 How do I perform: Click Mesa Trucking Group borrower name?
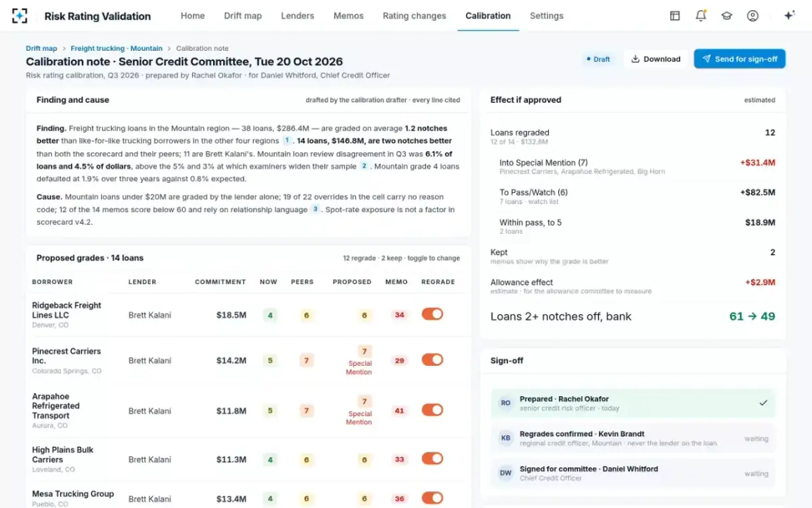point(73,494)
